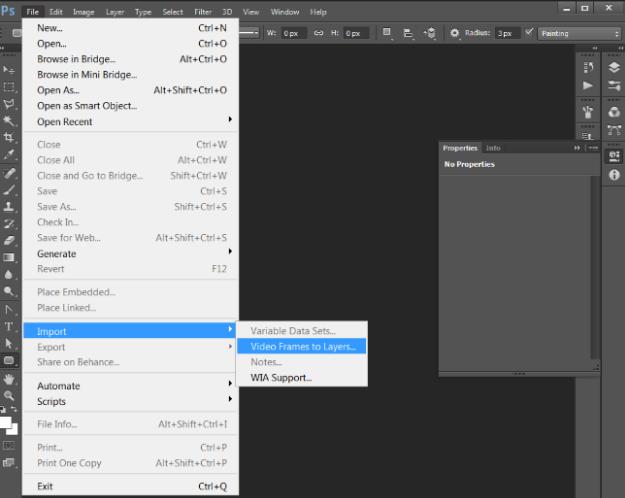Click the Info panel icon in dock
This screenshot has width=625, height=498.
pyautogui.click(x=614, y=175)
